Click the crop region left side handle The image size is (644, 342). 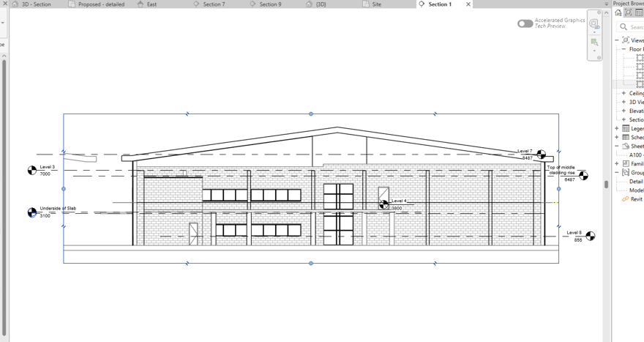[63, 189]
